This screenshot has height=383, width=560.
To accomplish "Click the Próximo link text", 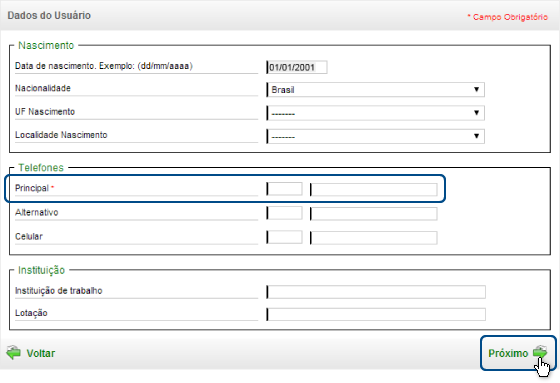I will tap(508, 353).
